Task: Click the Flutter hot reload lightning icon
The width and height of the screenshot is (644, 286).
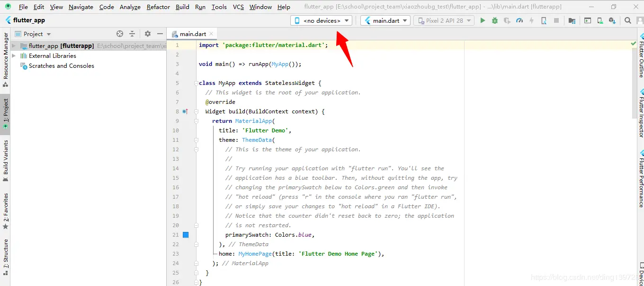Action: (531, 20)
